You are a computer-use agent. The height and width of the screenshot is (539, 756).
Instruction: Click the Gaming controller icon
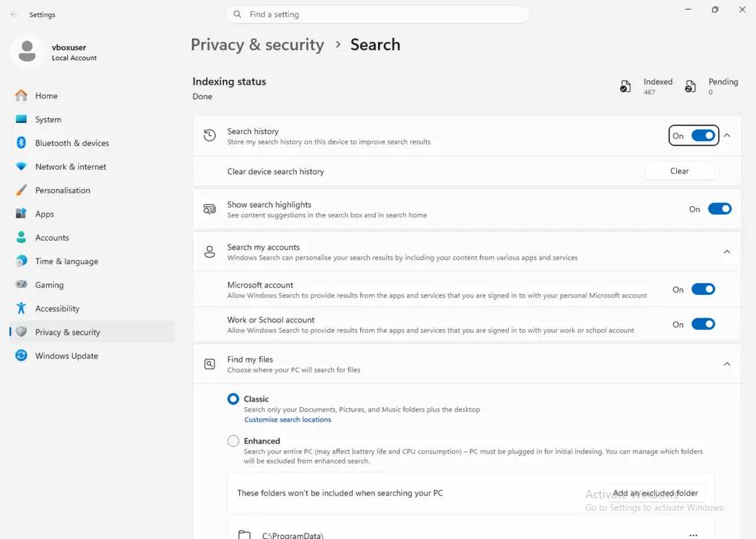[21, 285]
